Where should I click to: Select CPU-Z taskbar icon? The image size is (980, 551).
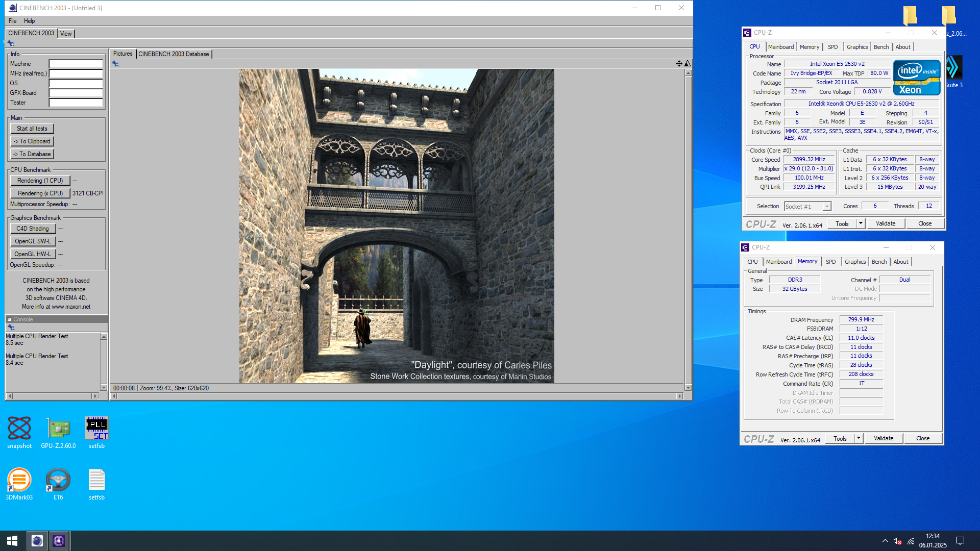59,541
